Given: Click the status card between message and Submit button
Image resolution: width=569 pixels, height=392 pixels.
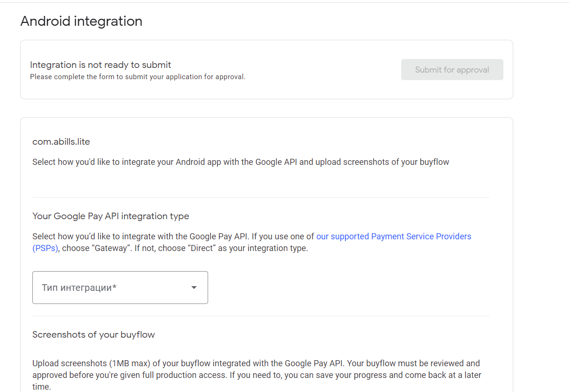Looking at the screenshot, I should 323,70.
